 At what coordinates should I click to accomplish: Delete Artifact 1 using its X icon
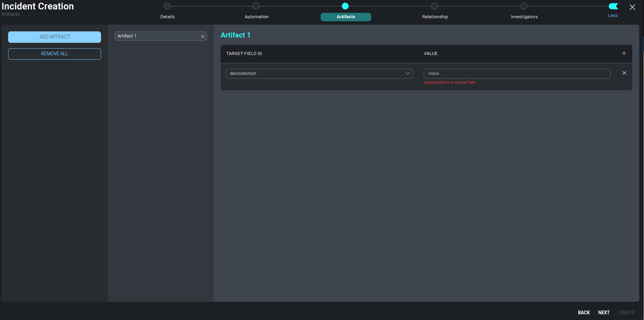203,36
